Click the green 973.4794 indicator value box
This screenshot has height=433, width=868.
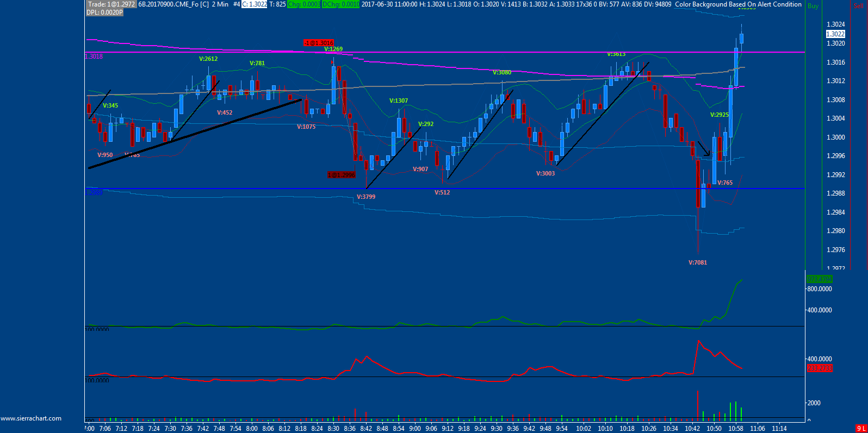[x=820, y=279]
